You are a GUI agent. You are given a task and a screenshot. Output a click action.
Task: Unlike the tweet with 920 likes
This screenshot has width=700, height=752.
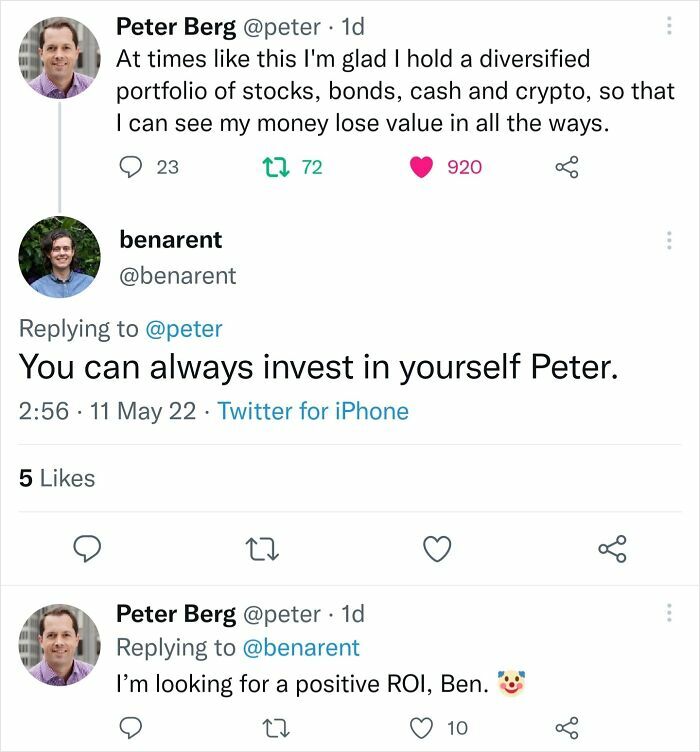421,167
